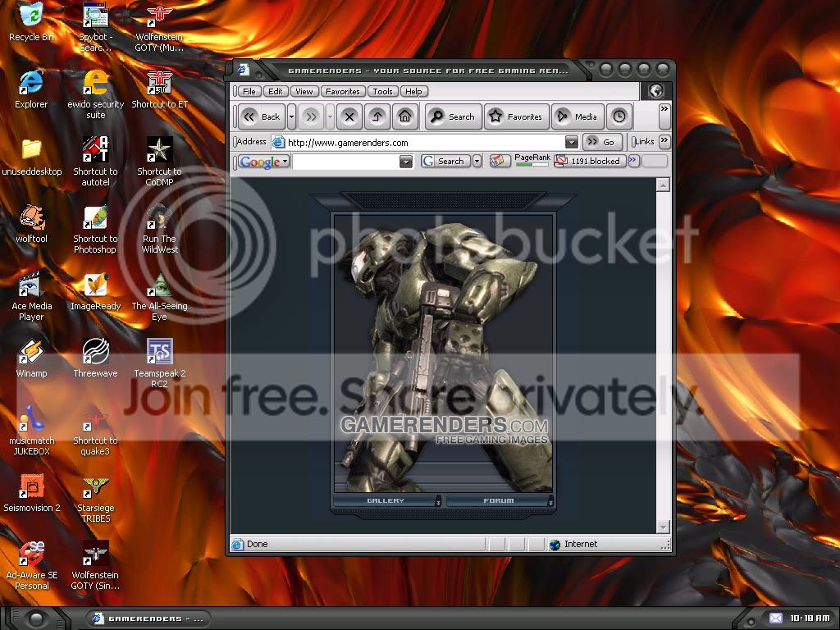Click the Google toolbar news icon
Screen dimensions: 840x630
500,161
